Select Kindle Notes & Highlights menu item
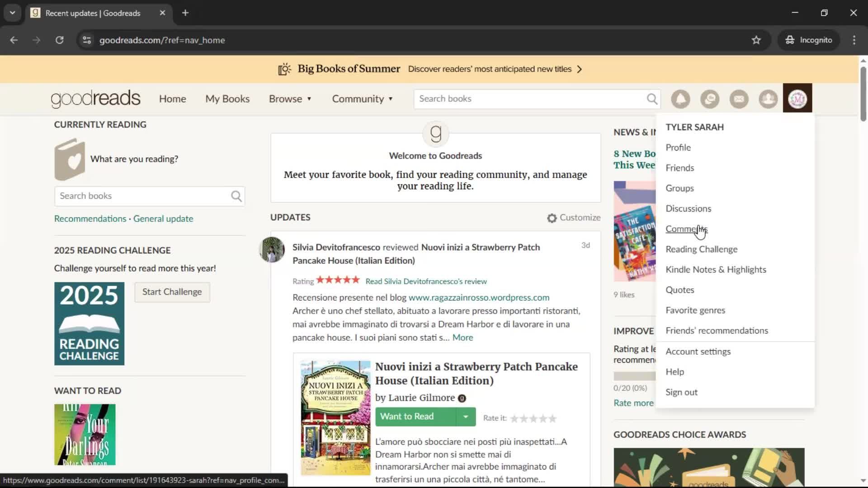This screenshot has width=868, height=488. point(716,270)
